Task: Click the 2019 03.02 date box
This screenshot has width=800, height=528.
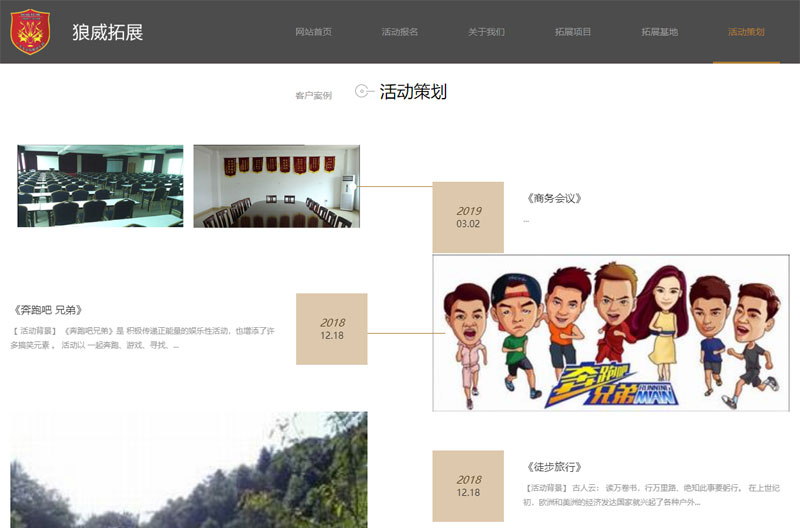Action: click(468, 217)
